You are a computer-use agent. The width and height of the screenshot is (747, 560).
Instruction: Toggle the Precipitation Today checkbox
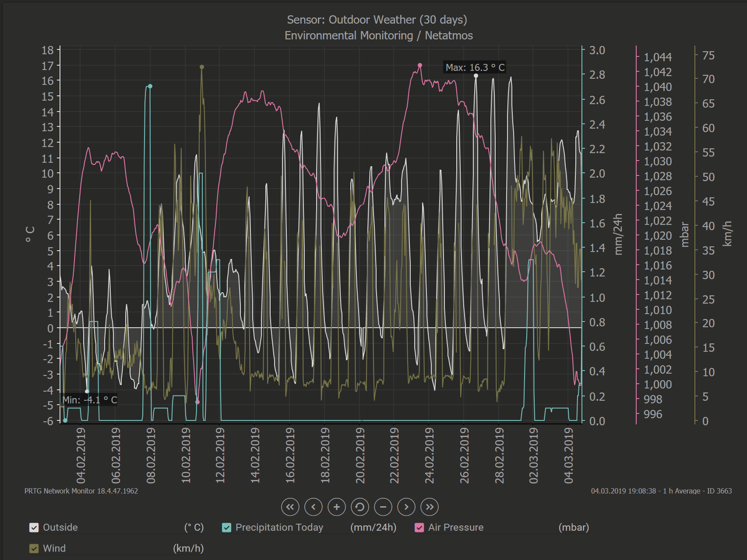click(226, 528)
